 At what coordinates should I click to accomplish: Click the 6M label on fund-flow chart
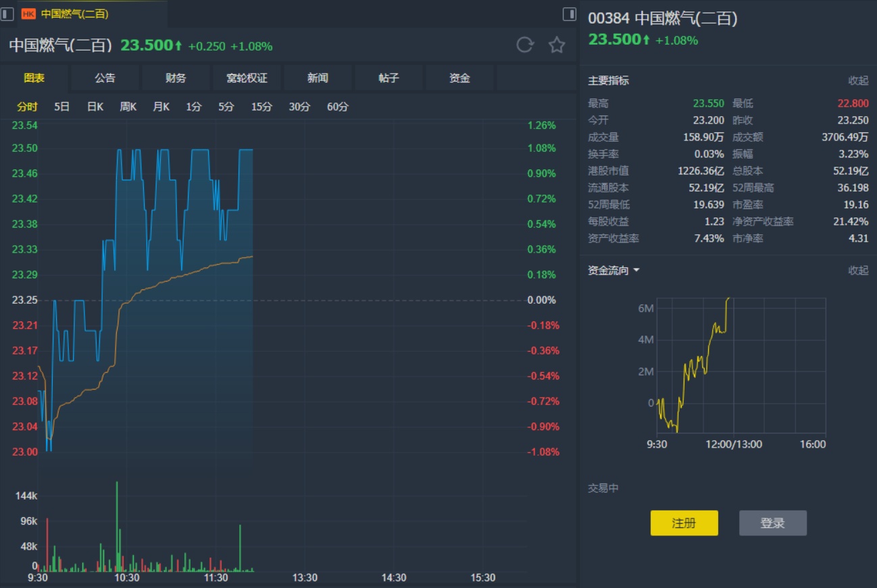click(646, 309)
